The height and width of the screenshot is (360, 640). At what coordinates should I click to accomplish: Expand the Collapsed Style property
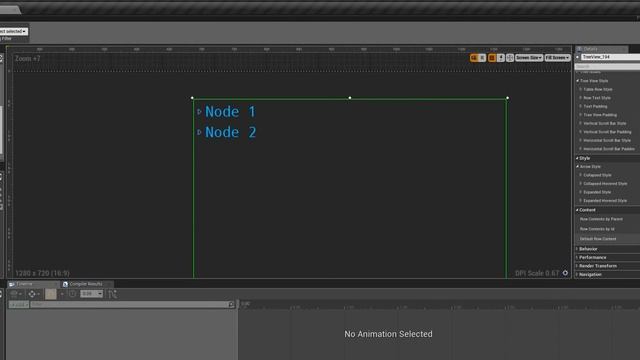580,175
